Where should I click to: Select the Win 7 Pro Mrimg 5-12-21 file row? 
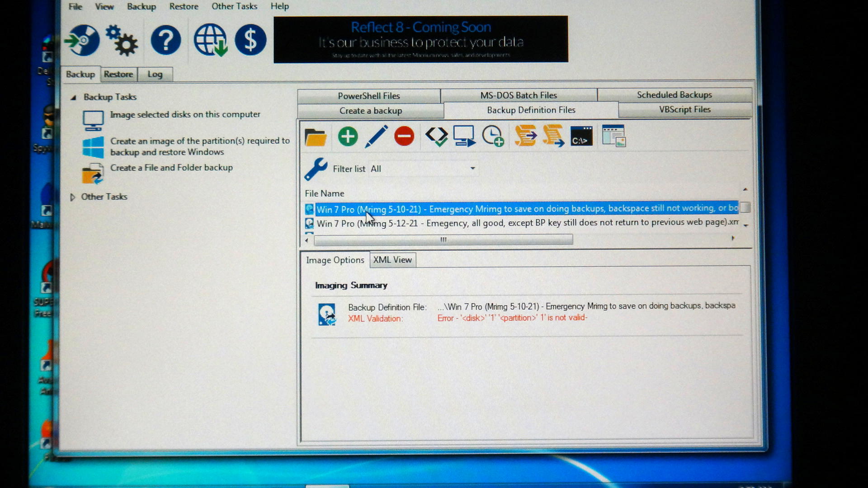522,223
